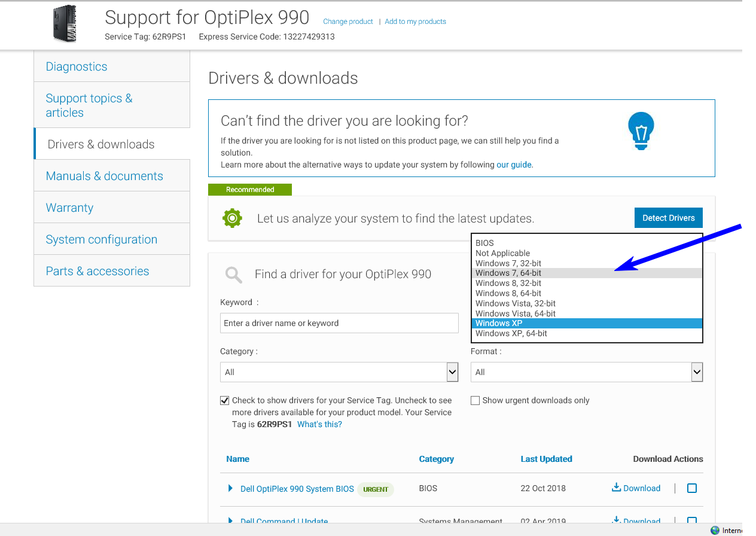Click the What's this? link
Screen dimensions: 756x536
[319, 424]
